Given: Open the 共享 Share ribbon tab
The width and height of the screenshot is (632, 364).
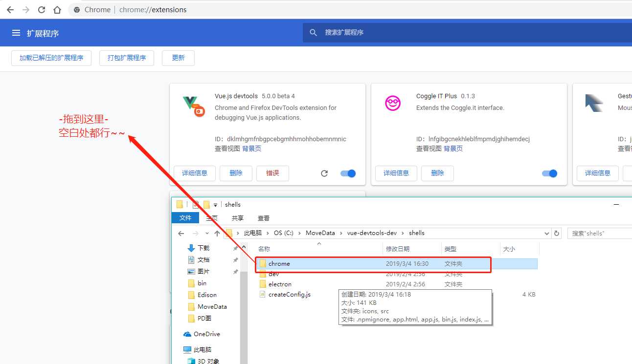Looking at the screenshot, I should pos(238,218).
